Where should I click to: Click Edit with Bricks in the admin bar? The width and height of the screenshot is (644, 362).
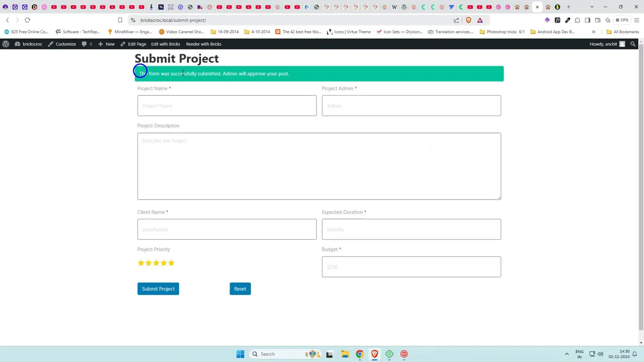pyautogui.click(x=166, y=44)
